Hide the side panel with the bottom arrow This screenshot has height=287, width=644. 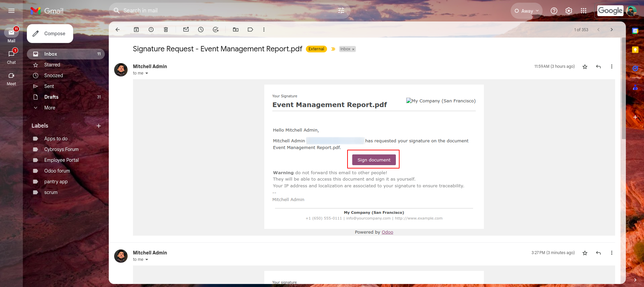click(x=635, y=280)
